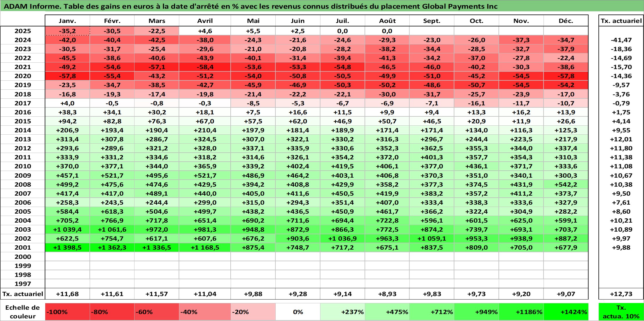Select the 2025 row label
This screenshot has width=644, height=321.
tap(23, 31)
